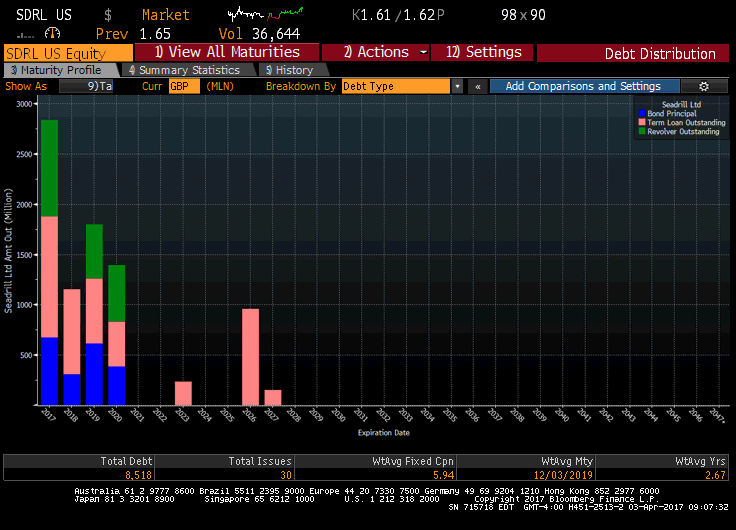Switch to the Maturity Profile tab
The width and height of the screenshot is (736, 530).
click(61, 70)
